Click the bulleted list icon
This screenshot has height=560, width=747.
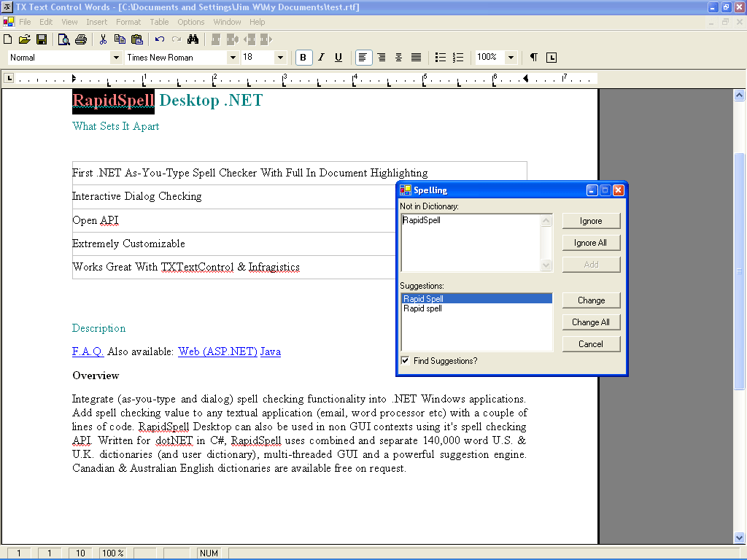440,57
